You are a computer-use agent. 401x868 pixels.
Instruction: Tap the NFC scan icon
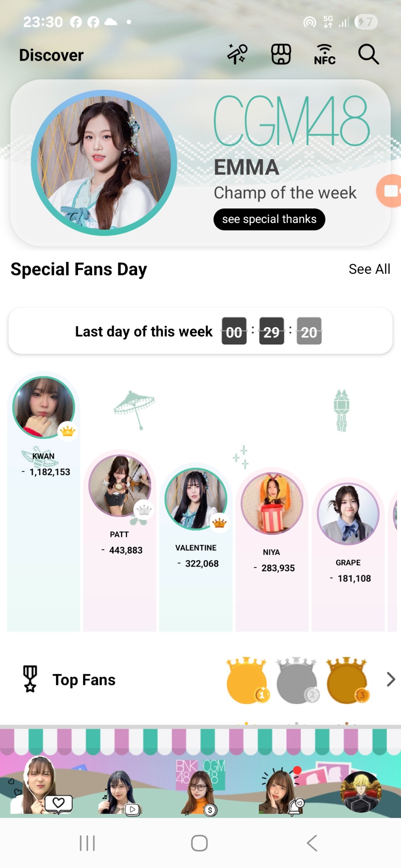325,54
